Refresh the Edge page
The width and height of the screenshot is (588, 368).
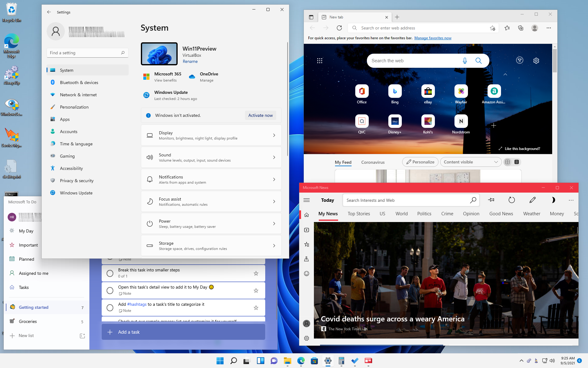pyautogui.click(x=339, y=28)
